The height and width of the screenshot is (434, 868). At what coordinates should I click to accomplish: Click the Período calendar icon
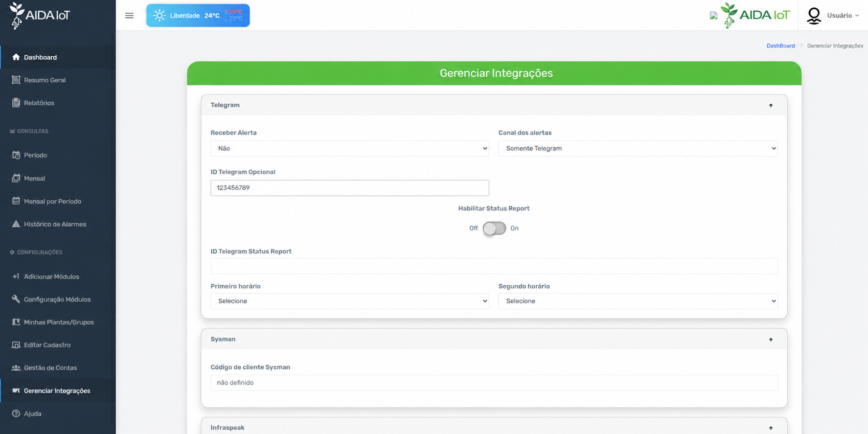tap(16, 155)
